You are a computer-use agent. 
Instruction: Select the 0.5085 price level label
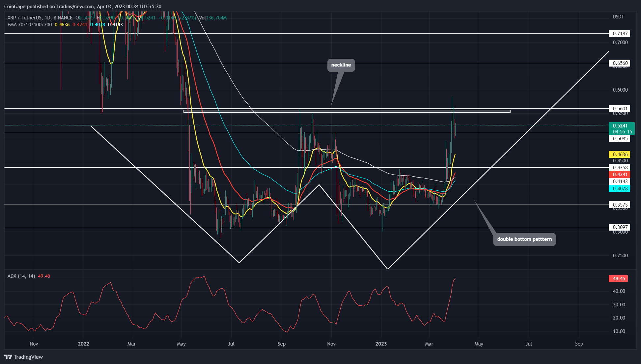[619, 139]
